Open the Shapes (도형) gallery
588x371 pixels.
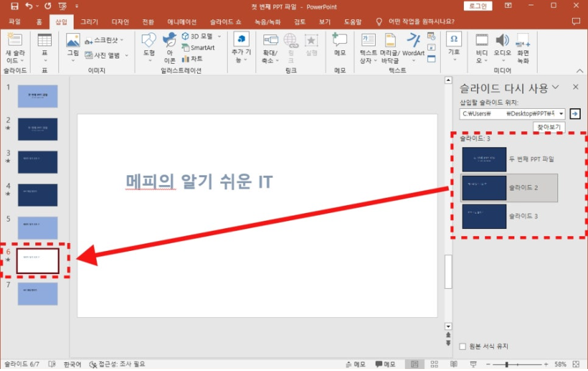pyautogui.click(x=149, y=48)
